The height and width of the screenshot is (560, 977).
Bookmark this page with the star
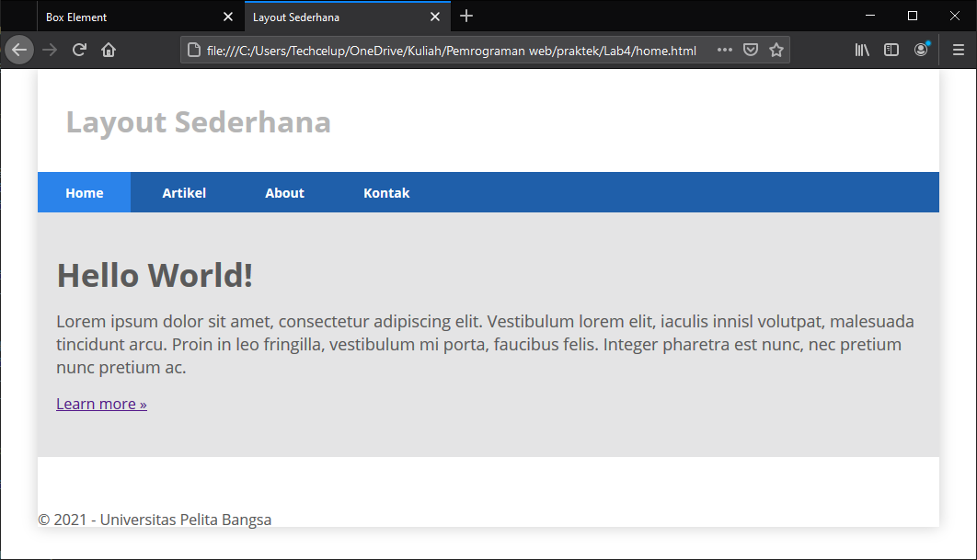(x=777, y=50)
